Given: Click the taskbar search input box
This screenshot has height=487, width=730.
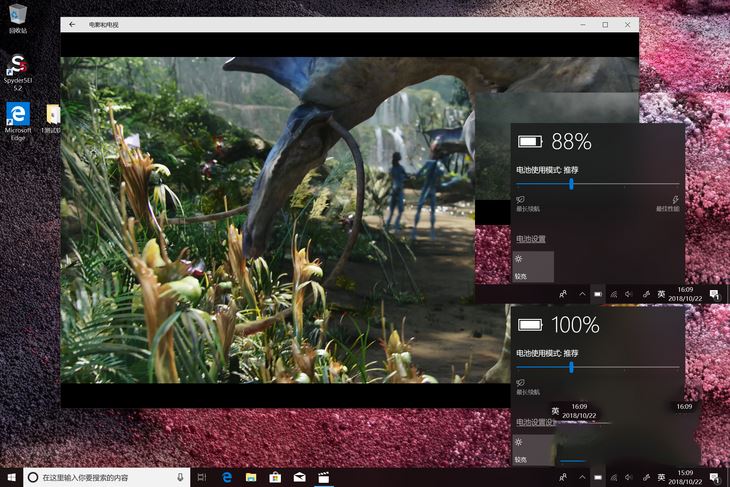Looking at the screenshot, I should [107, 477].
